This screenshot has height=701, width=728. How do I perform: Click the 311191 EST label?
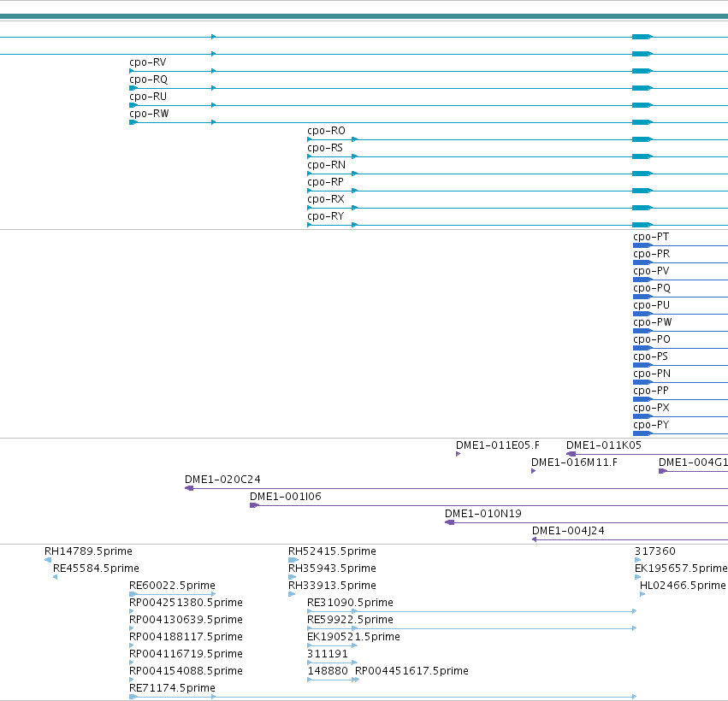click(328, 655)
